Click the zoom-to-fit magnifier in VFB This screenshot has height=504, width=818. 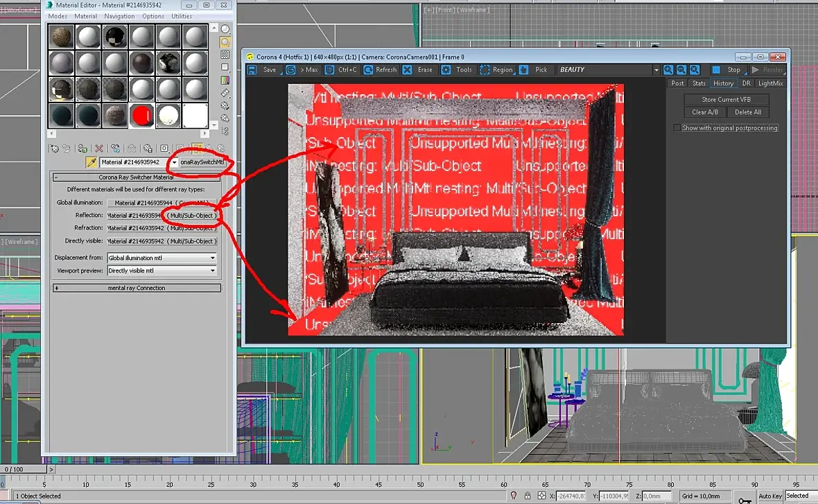(x=695, y=69)
